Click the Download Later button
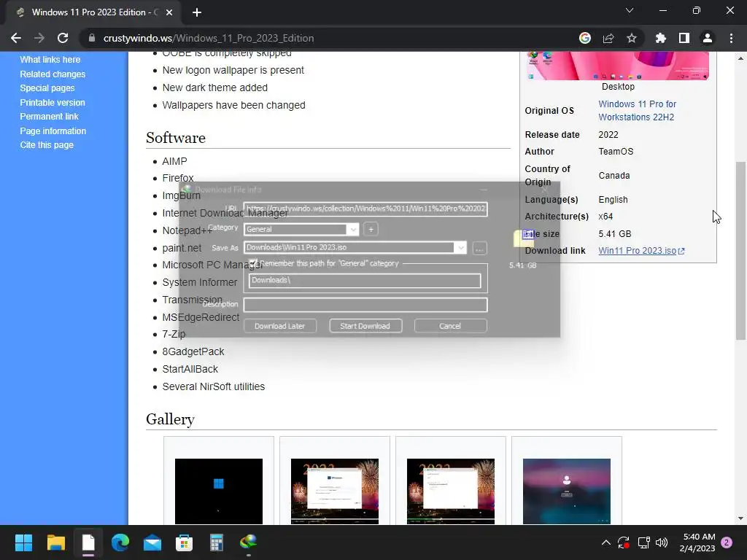This screenshot has width=747, height=560. (279, 326)
